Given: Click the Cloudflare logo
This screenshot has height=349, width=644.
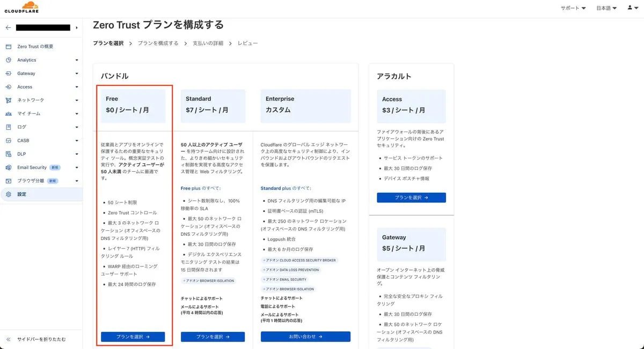Looking at the screenshot, I should [21, 8].
